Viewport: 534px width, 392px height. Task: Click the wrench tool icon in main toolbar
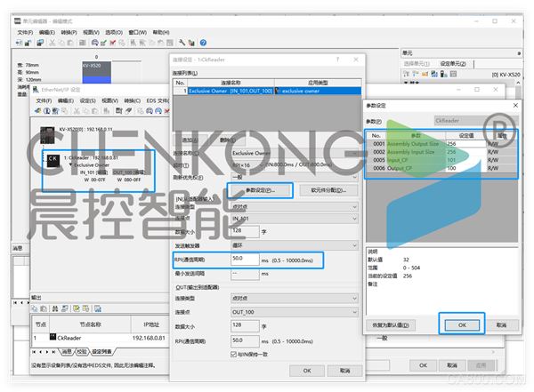(x=182, y=42)
